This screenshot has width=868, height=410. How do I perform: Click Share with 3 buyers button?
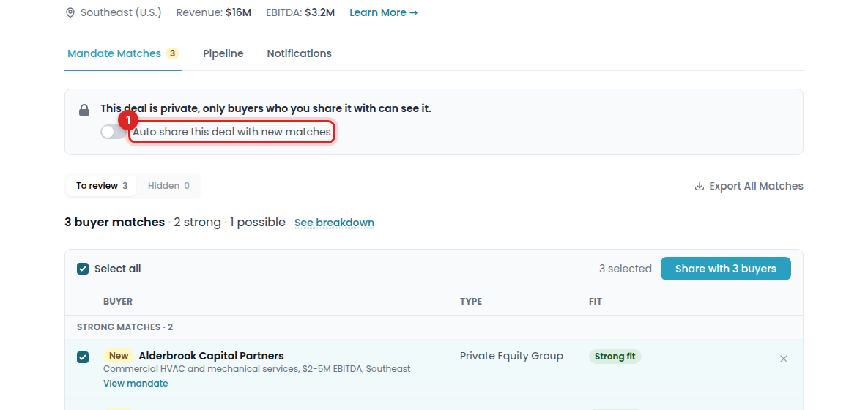pos(725,269)
